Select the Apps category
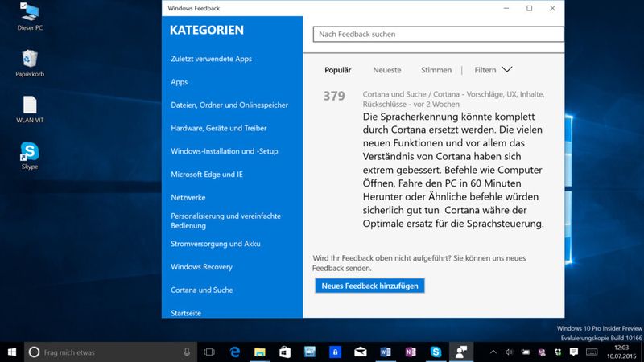This screenshot has width=644, height=362. click(x=179, y=82)
